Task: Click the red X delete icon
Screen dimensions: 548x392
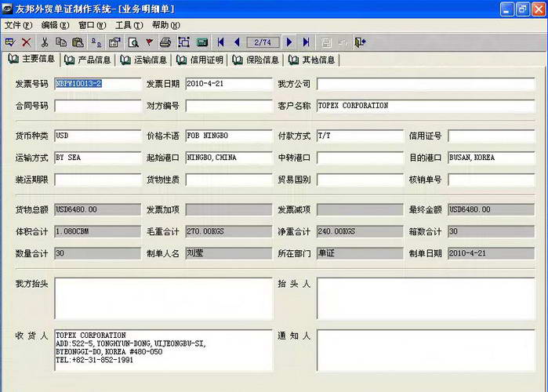Action: [x=26, y=42]
